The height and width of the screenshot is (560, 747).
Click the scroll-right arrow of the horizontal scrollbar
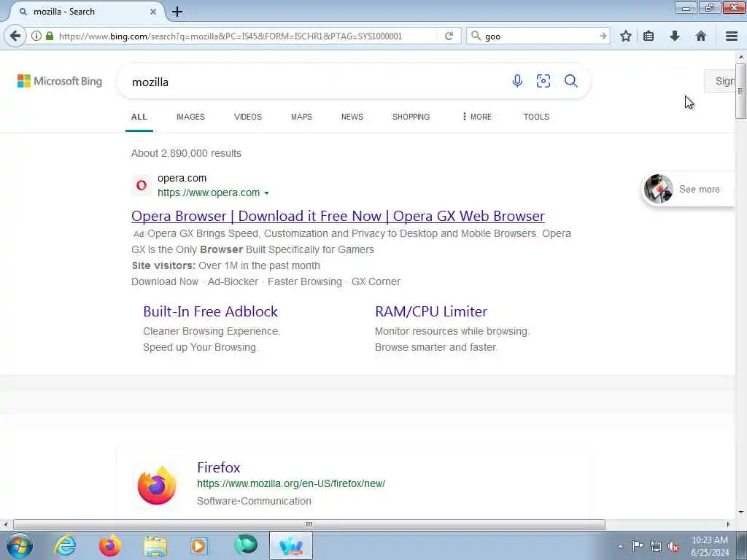point(728,524)
